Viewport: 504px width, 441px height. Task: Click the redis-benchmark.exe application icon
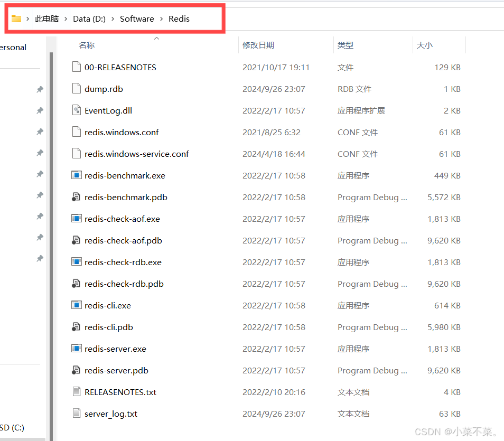coord(77,175)
